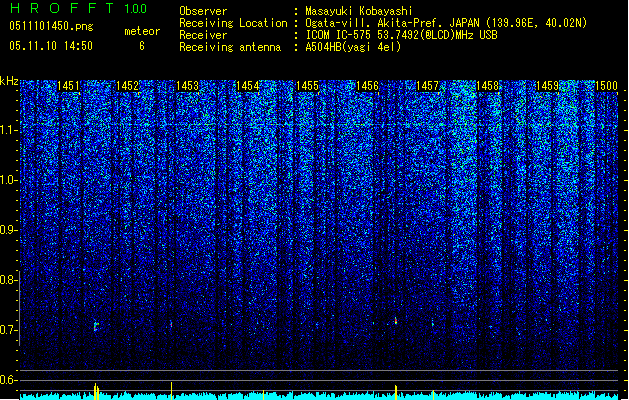Click the 1457 time marker
The height and width of the screenshot is (400, 629).
[x=428, y=86]
